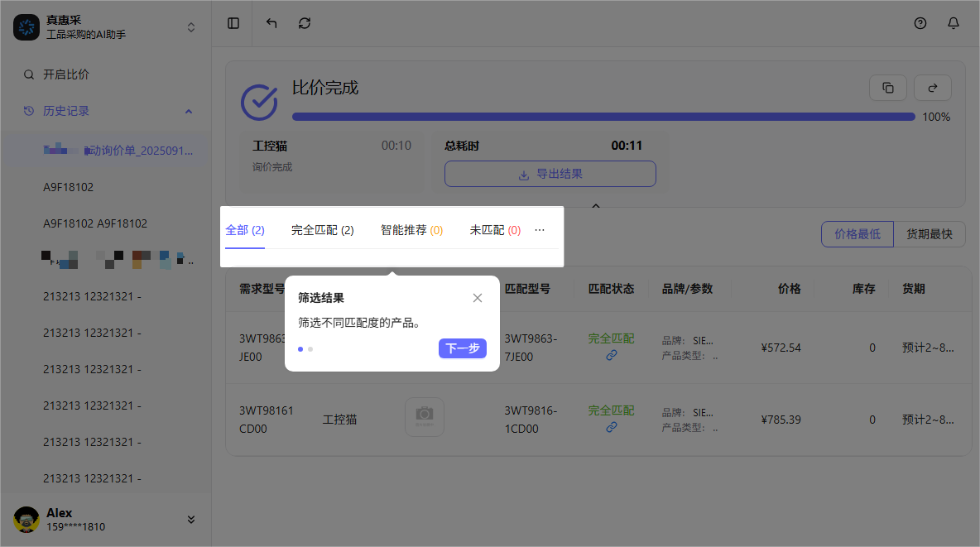Click the copy results icon

pos(888,88)
